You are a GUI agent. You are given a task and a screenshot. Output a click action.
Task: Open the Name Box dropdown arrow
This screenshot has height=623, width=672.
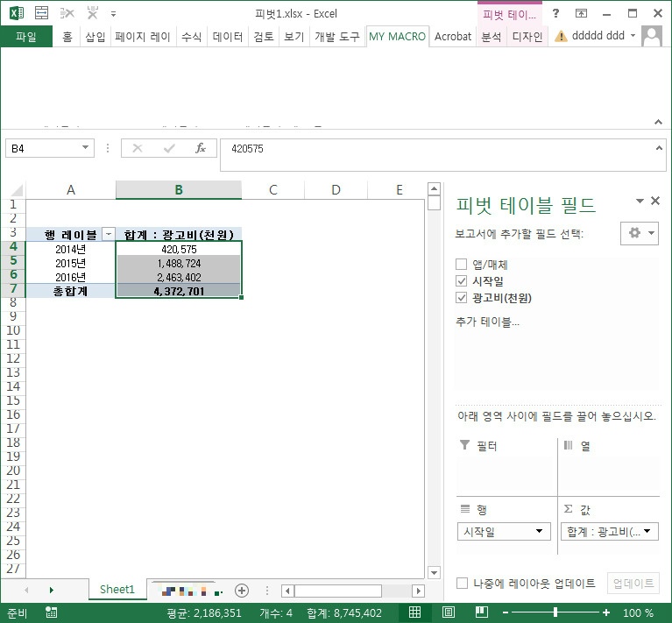pos(85,148)
